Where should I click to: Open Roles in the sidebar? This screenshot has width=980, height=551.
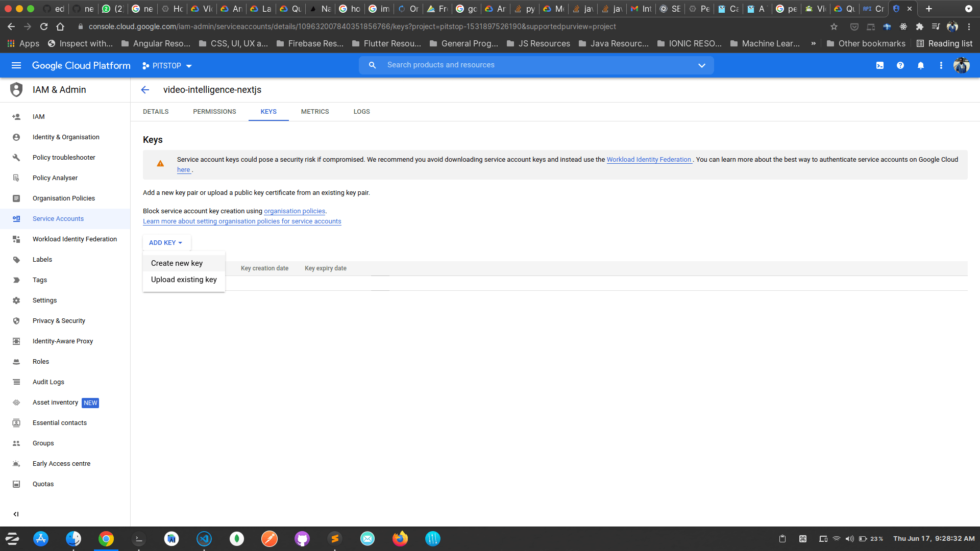click(x=41, y=362)
